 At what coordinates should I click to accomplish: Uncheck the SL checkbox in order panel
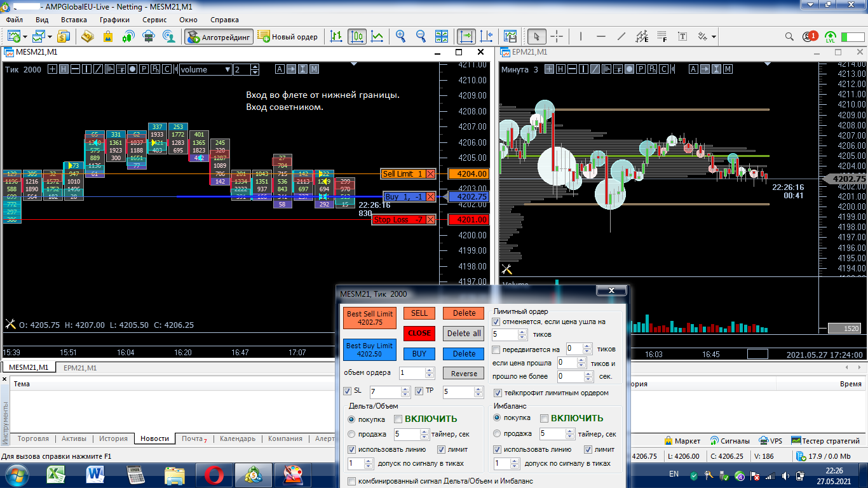(x=347, y=391)
